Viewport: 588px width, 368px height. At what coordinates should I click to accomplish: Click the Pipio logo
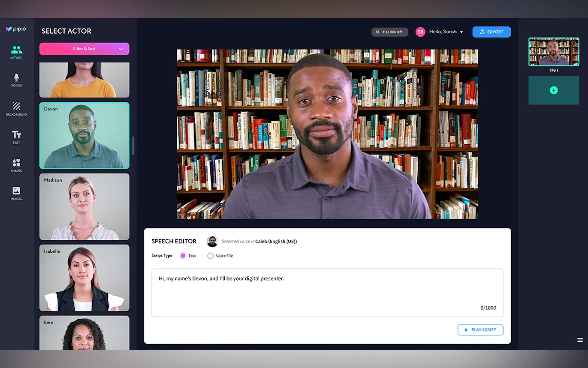(x=16, y=29)
